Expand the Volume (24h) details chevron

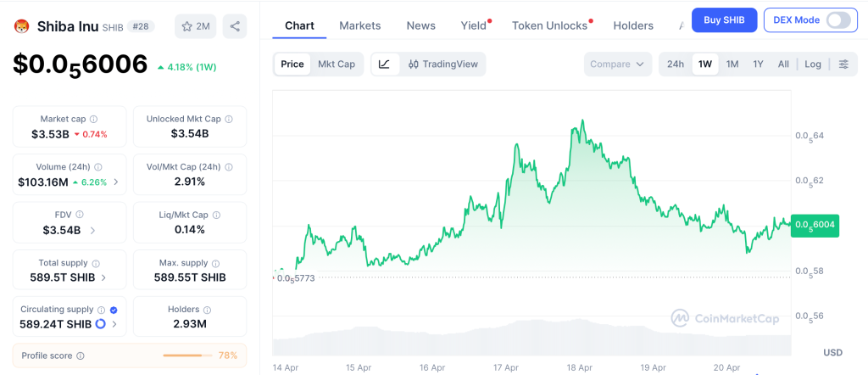coord(116,182)
